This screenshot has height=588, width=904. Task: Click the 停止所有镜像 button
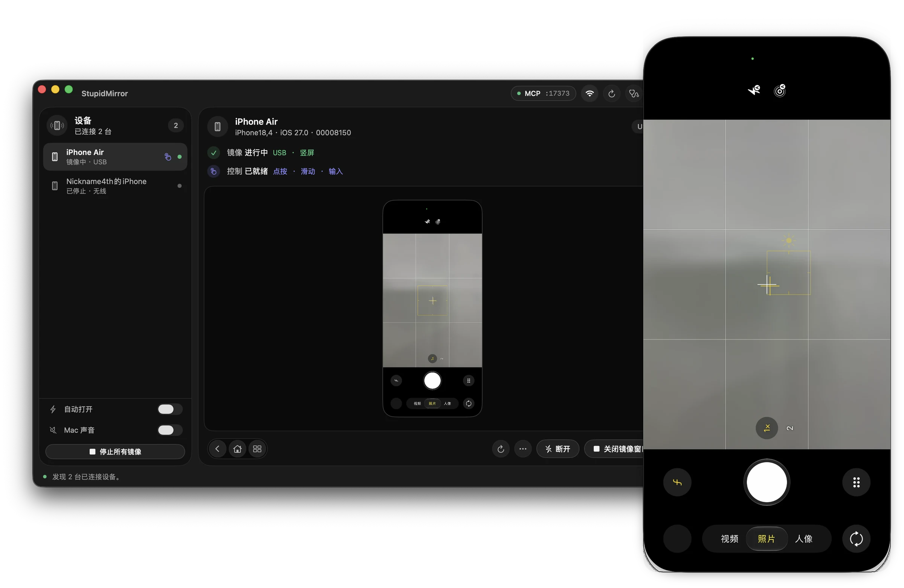115,452
